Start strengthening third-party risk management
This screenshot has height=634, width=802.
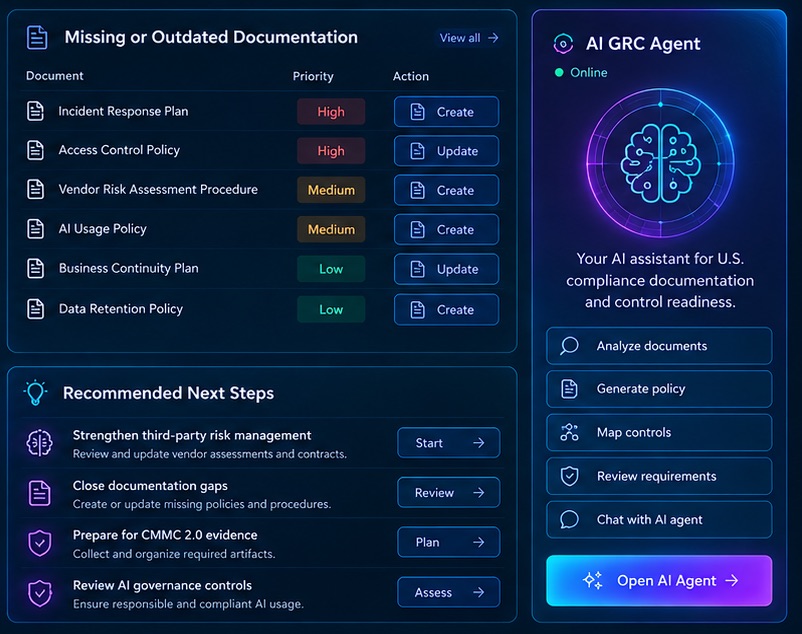(449, 443)
